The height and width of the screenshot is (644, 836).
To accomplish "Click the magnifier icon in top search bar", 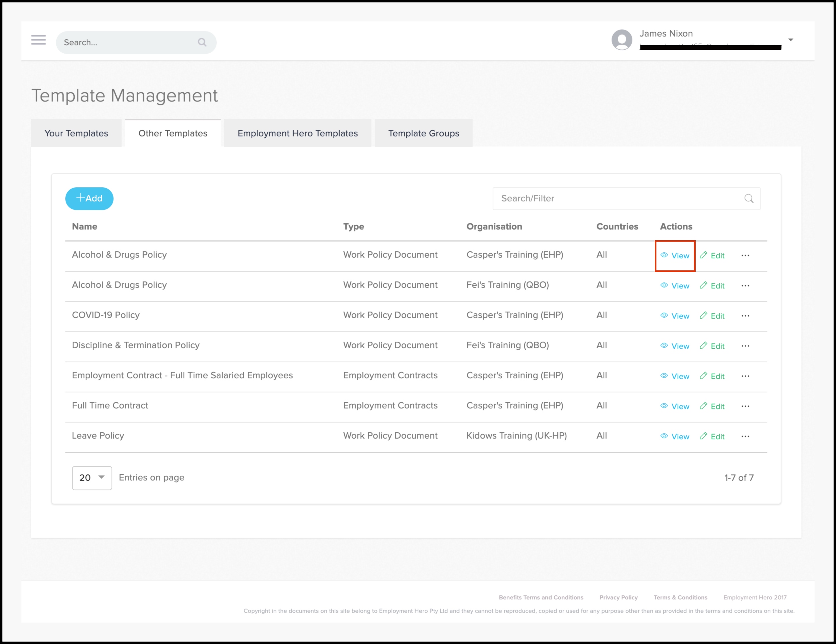I will (x=202, y=42).
